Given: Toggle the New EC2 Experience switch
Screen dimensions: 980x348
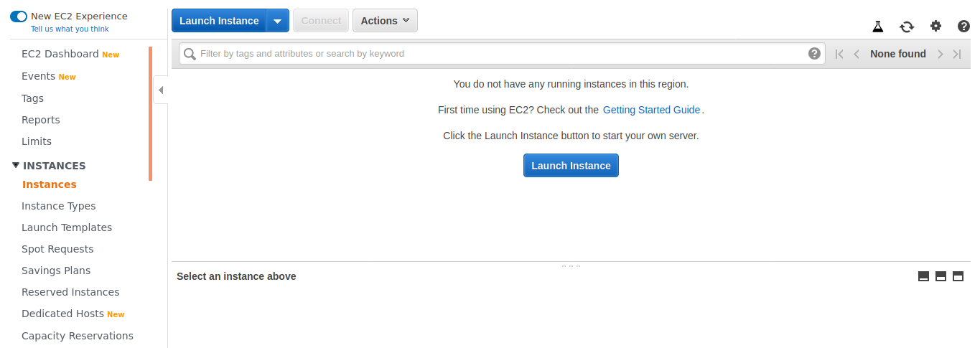Looking at the screenshot, I should (x=19, y=16).
